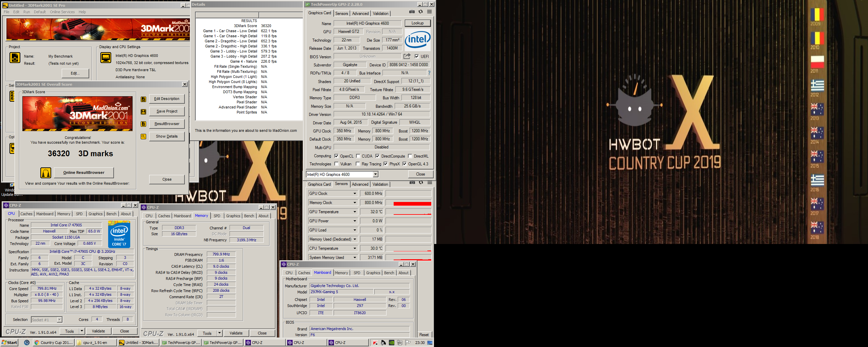Click the Show Details magnifier icon
The height and width of the screenshot is (347, 868).
[x=143, y=137]
